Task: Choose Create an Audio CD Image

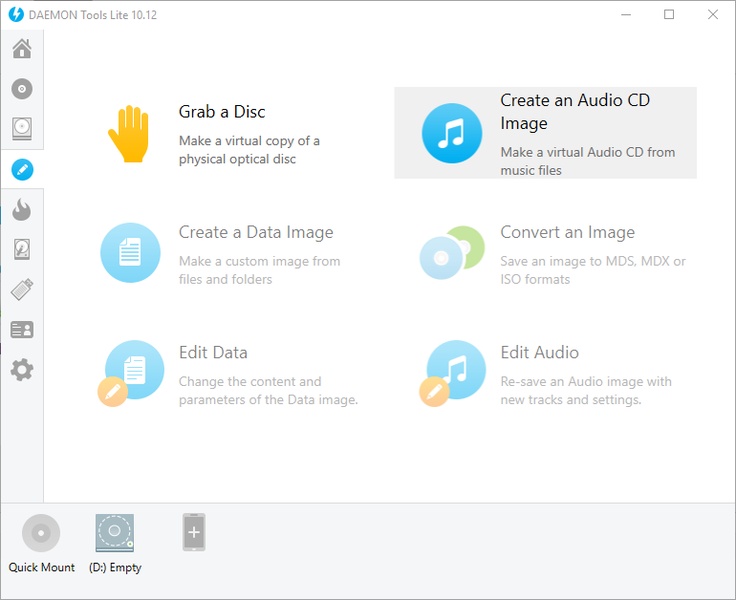Action: coord(545,133)
